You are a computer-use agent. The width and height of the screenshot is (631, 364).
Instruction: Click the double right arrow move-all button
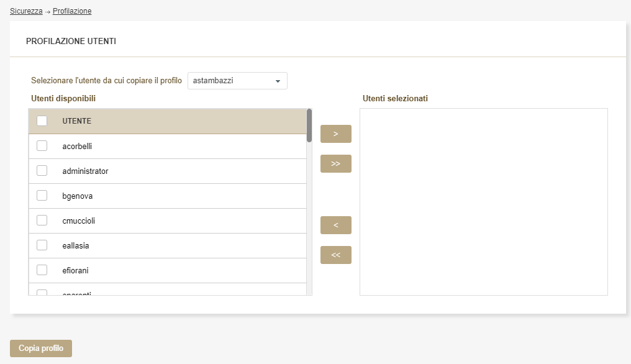coord(335,163)
